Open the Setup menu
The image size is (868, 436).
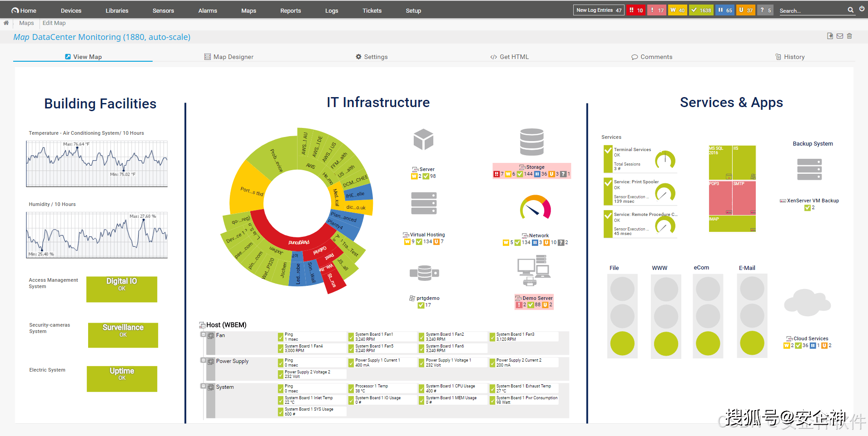[x=413, y=10]
